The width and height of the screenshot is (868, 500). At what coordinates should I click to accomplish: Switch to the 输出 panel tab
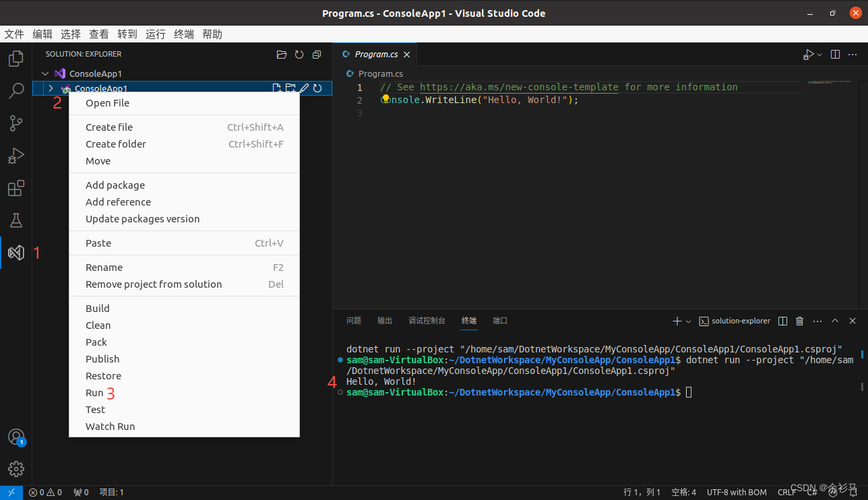[385, 321]
